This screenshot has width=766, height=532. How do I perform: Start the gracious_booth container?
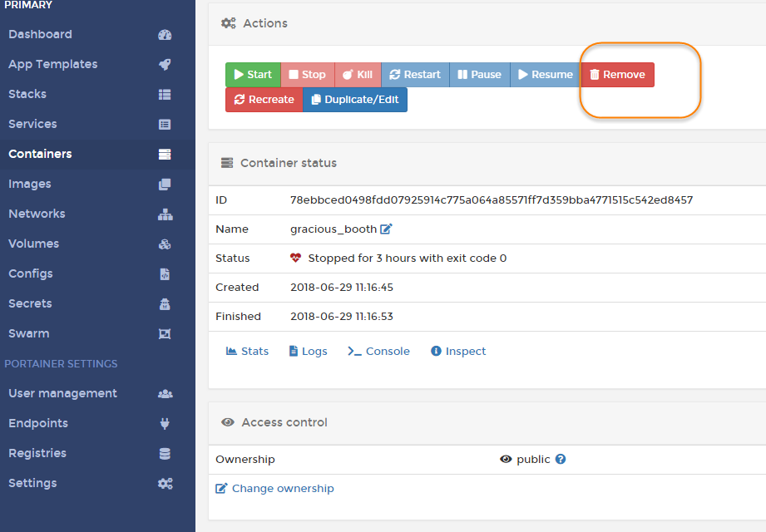click(x=252, y=74)
